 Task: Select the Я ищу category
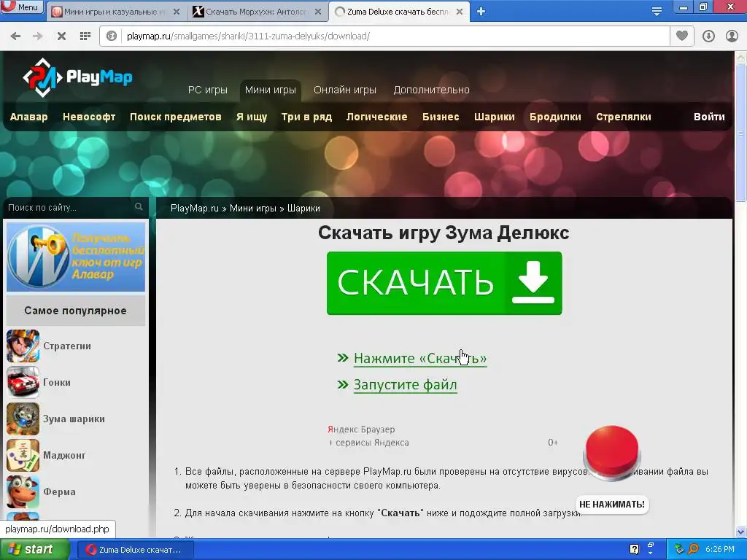coord(252,117)
